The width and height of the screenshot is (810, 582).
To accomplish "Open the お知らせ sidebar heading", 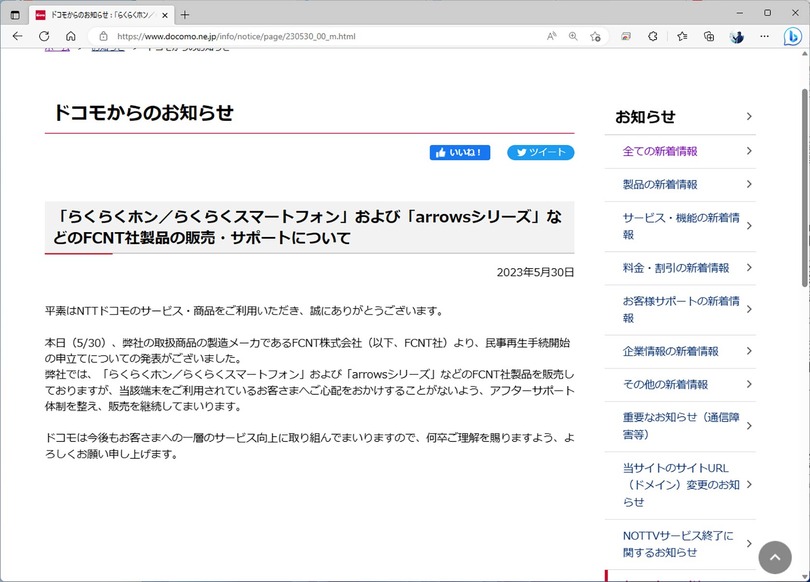I will [x=645, y=117].
